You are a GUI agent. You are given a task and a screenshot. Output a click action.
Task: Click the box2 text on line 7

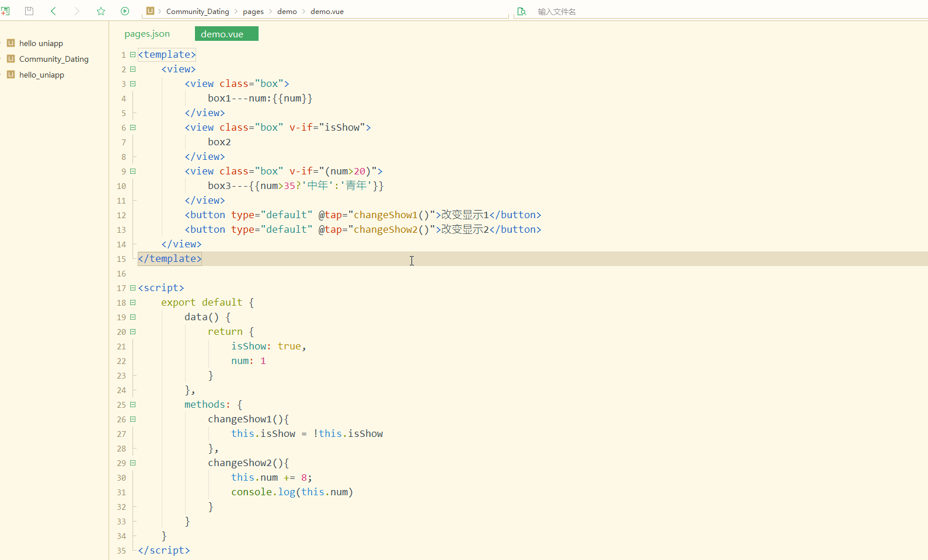(219, 142)
